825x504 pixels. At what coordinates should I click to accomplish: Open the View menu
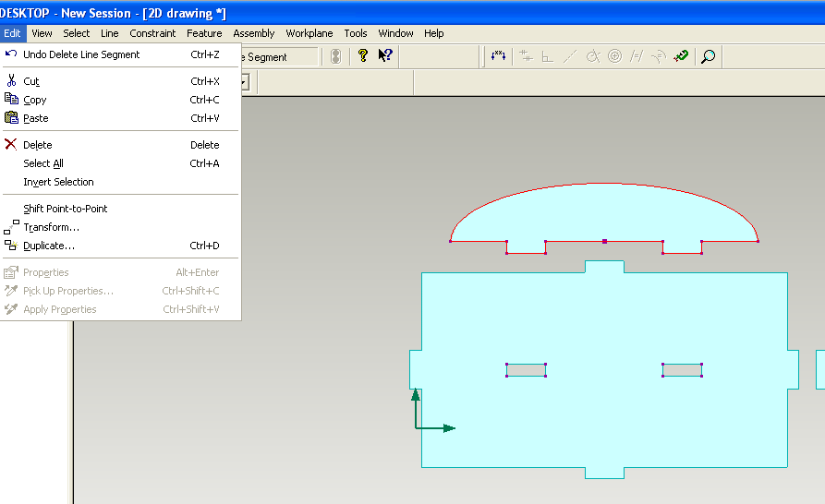click(x=42, y=33)
